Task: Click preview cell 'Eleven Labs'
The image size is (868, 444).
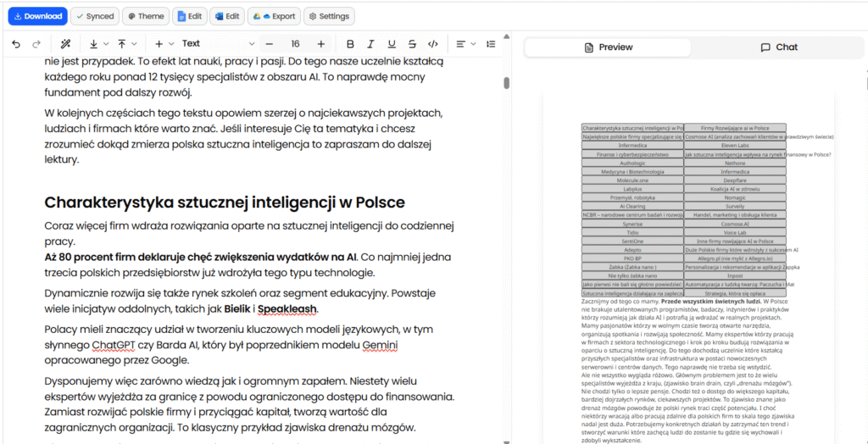Action: [x=735, y=146]
